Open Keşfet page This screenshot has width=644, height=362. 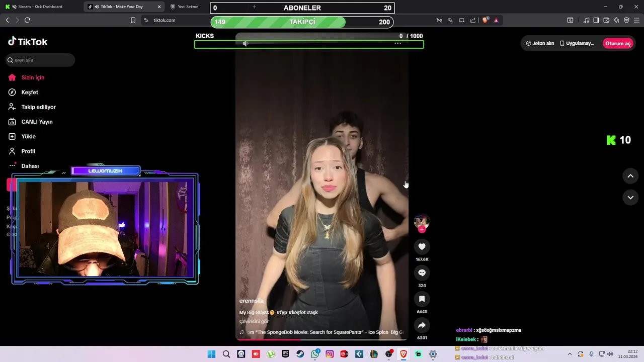tap(30, 92)
